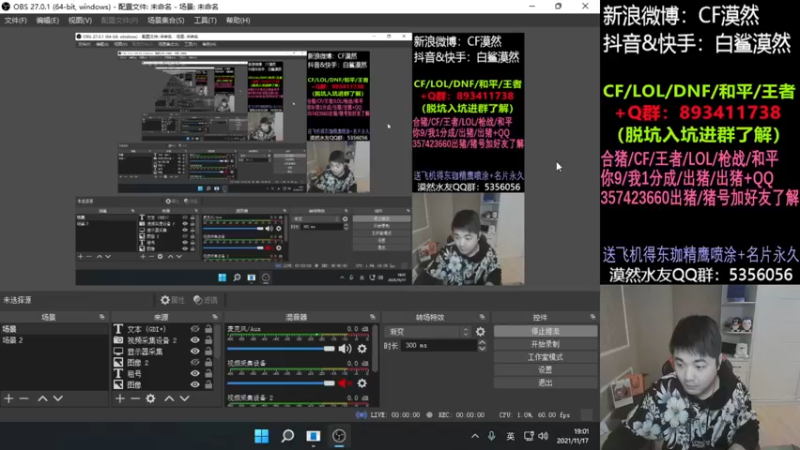This screenshot has width=800, height=450.
Task: Move the source down in the list
Action: tap(185, 398)
